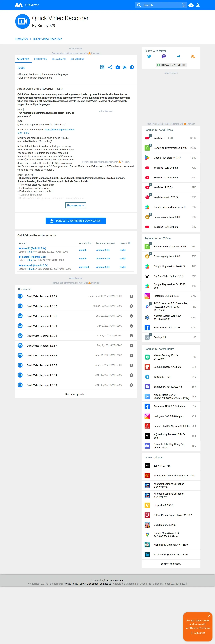Click Follow APK Mirror Updates button

click(171, 65)
